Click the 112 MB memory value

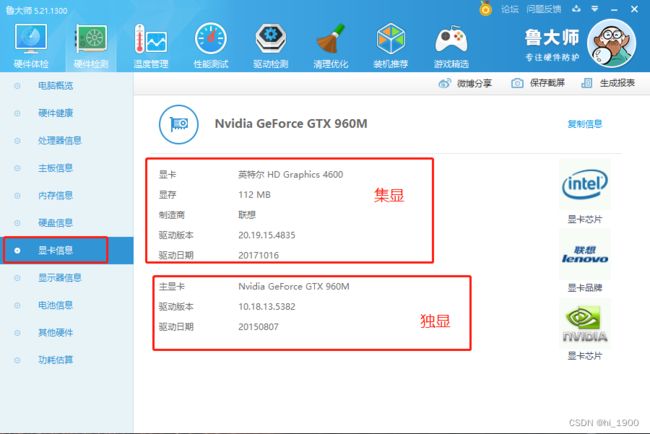tap(255, 195)
